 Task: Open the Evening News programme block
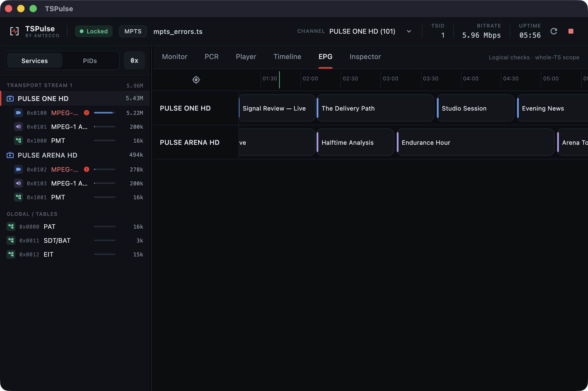(x=552, y=108)
